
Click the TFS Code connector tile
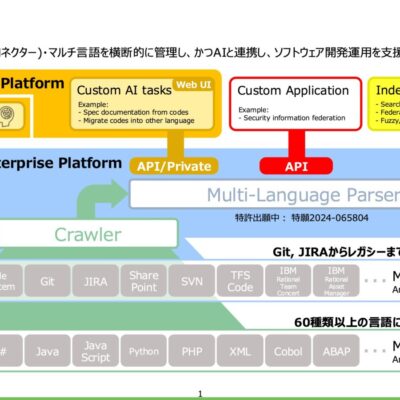click(240, 281)
